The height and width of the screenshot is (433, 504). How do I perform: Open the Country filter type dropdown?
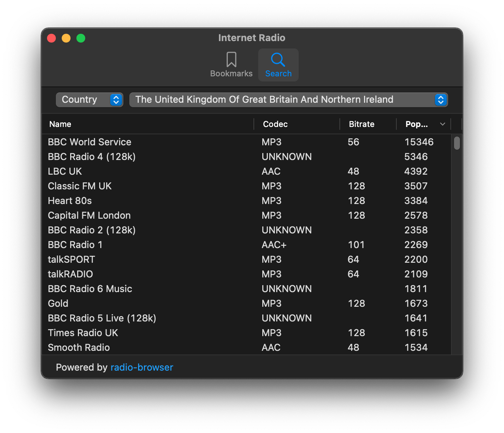(89, 100)
